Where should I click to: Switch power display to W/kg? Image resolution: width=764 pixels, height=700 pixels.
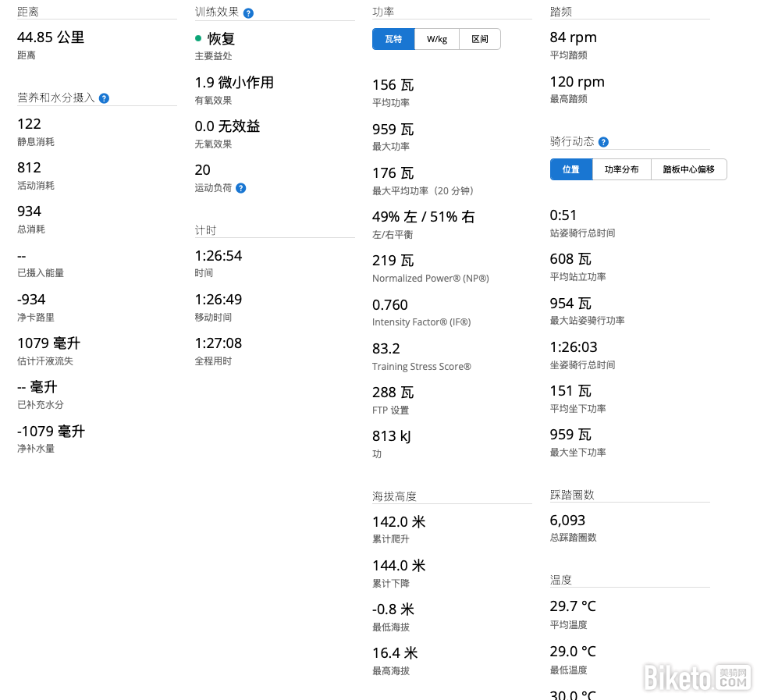pos(437,39)
